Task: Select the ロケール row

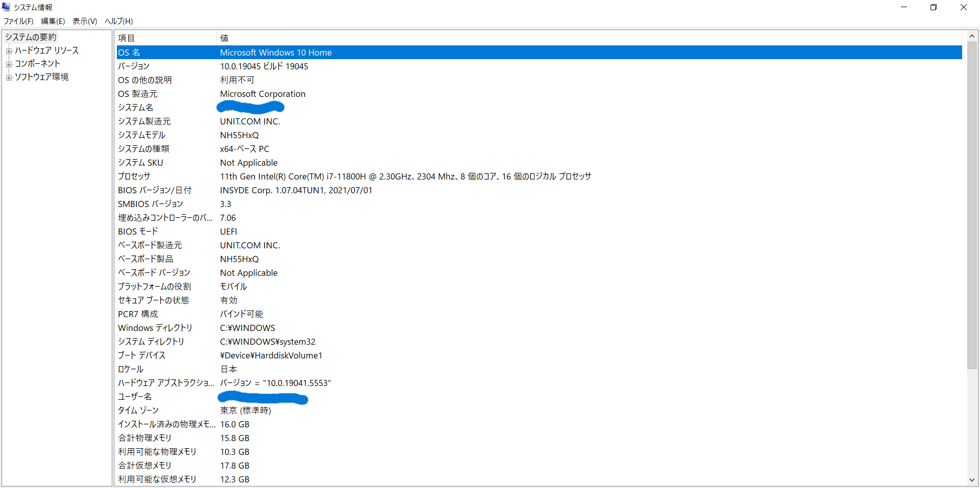Action: (x=540, y=369)
